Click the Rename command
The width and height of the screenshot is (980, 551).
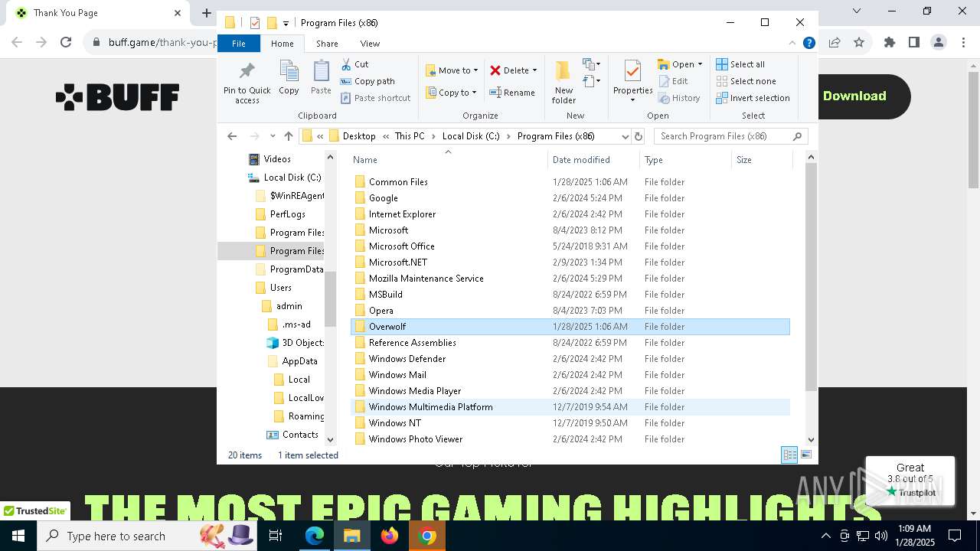click(512, 93)
